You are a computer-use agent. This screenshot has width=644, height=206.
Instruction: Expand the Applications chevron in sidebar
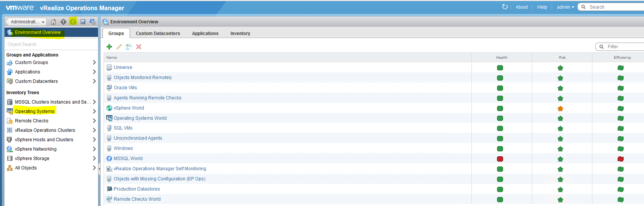[x=94, y=72]
